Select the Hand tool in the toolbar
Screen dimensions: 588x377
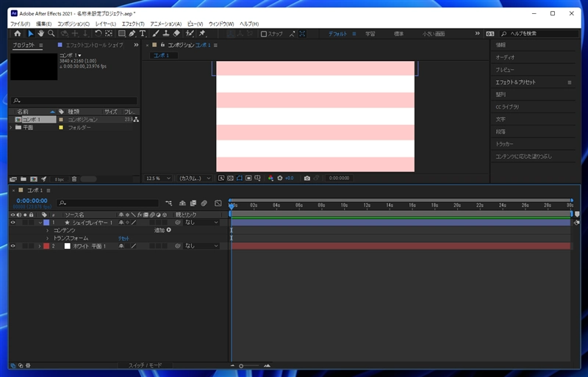[40, 34]
